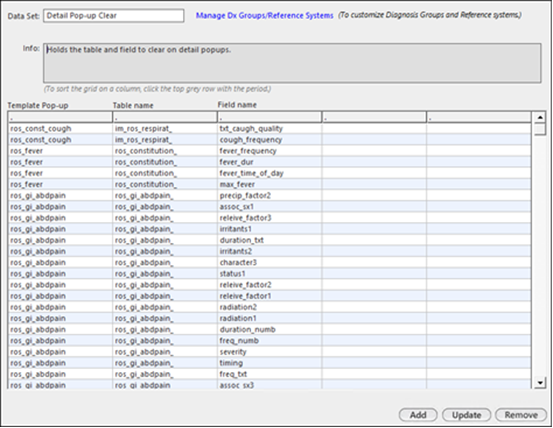Select the duration_txt field cell
553x428 pixels.
(x=269, y=240)
